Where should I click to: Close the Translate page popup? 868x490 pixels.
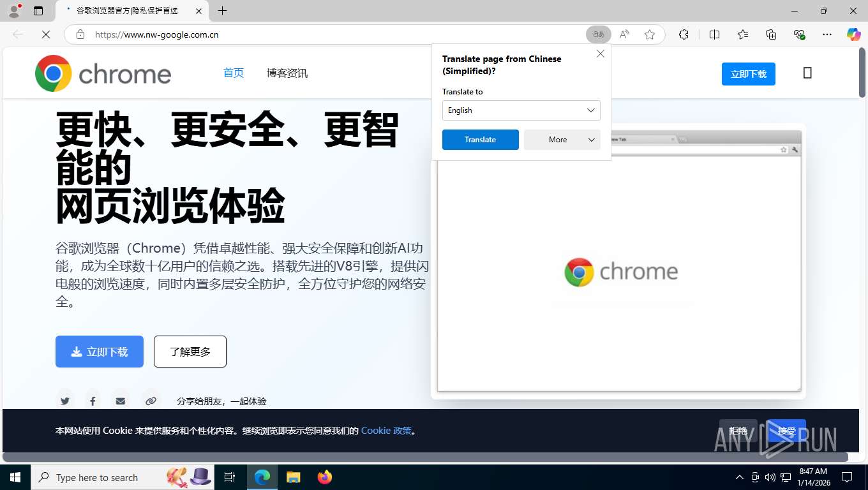601,54
